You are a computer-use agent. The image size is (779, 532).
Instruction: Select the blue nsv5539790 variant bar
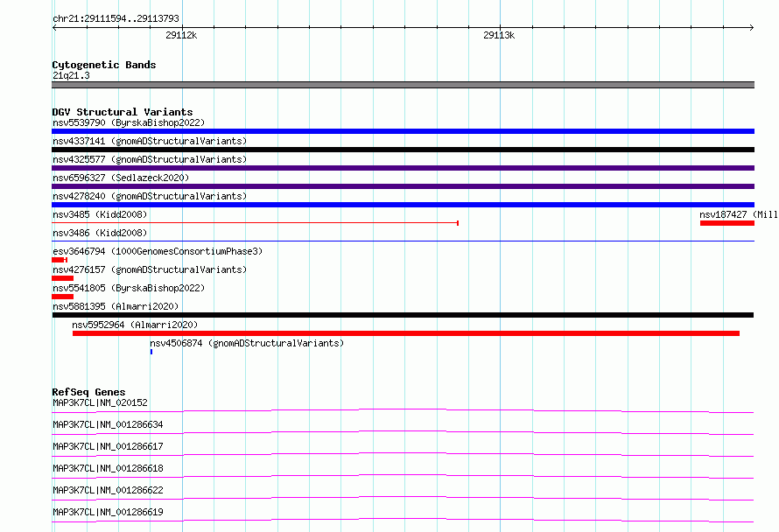pyautogui.click(x=403, y=131)
